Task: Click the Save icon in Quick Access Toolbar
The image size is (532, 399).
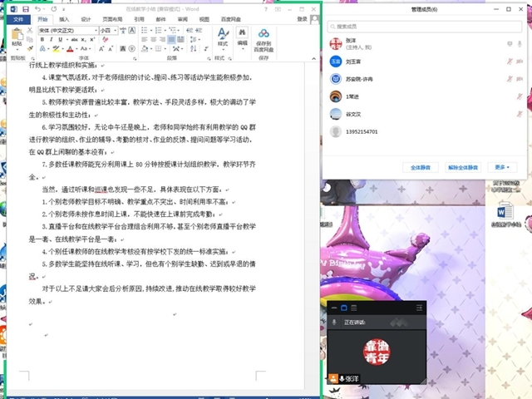Action: coord(26,8)
